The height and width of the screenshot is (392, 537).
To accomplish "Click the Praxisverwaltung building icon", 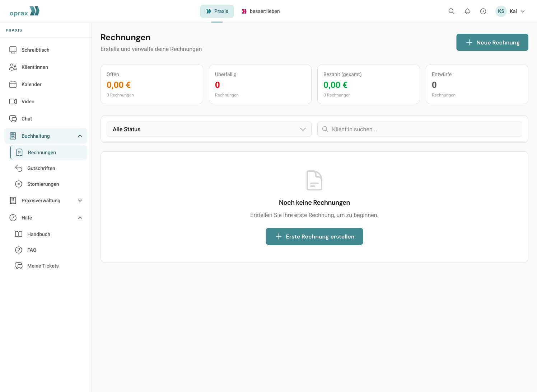I will (13, 200).
